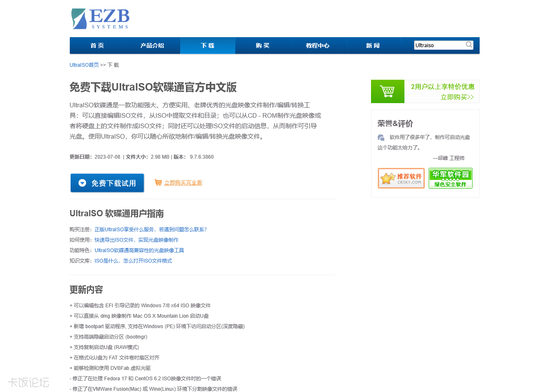Follow the UltraISO首页 breadcrumb link
Viewport: 549px width, 392px height.
click(84, 65)
